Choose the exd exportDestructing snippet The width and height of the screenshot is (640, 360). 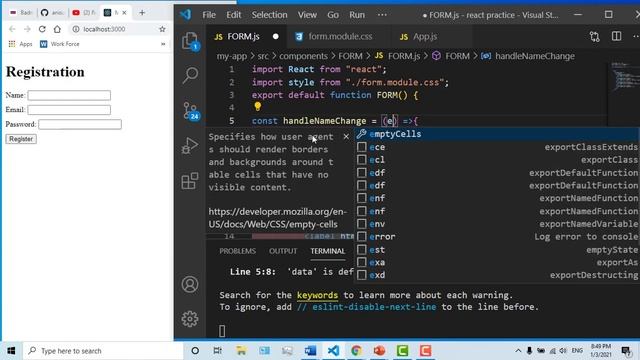(x=497, y=275)
